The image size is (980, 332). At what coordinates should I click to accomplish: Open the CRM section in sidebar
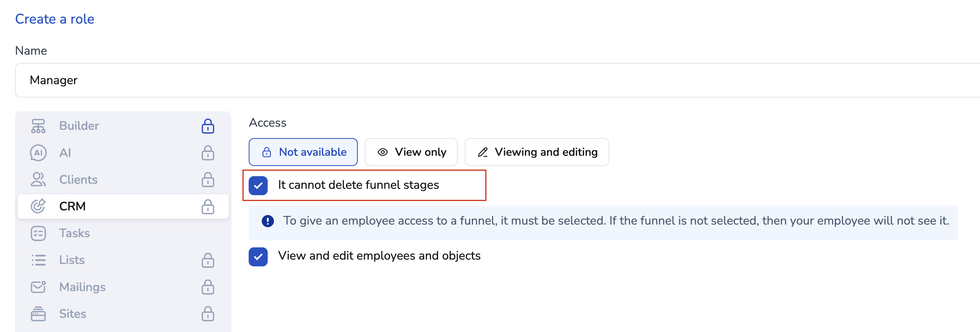[72, 207]
